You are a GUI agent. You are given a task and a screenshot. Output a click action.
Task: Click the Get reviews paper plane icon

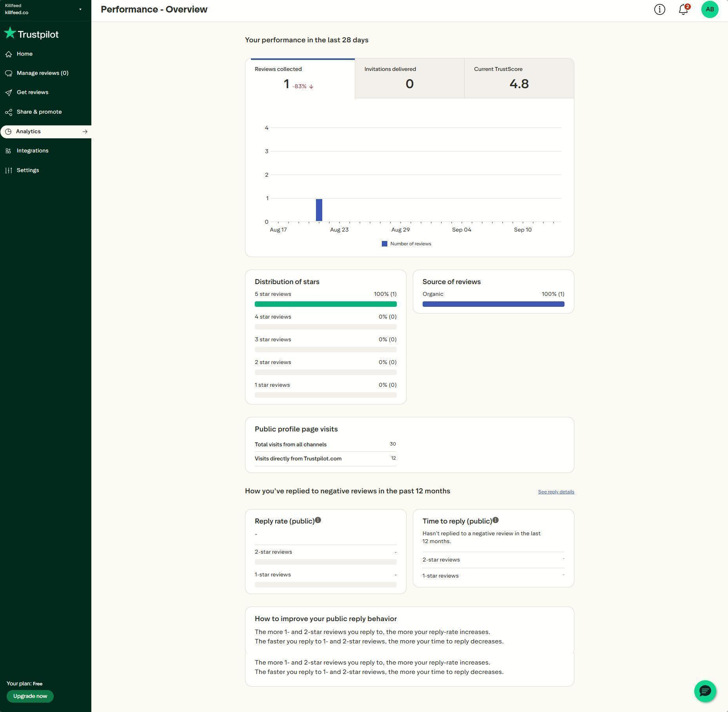(x=9, y=92)
